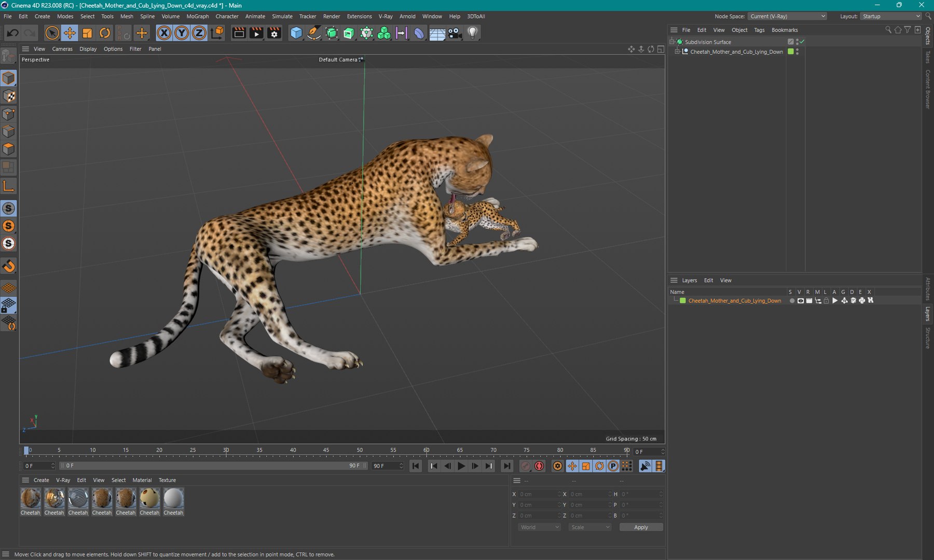Viewport: 934px width, 560px height.
Task: Toggle Autokeying button
Action: 539,466
